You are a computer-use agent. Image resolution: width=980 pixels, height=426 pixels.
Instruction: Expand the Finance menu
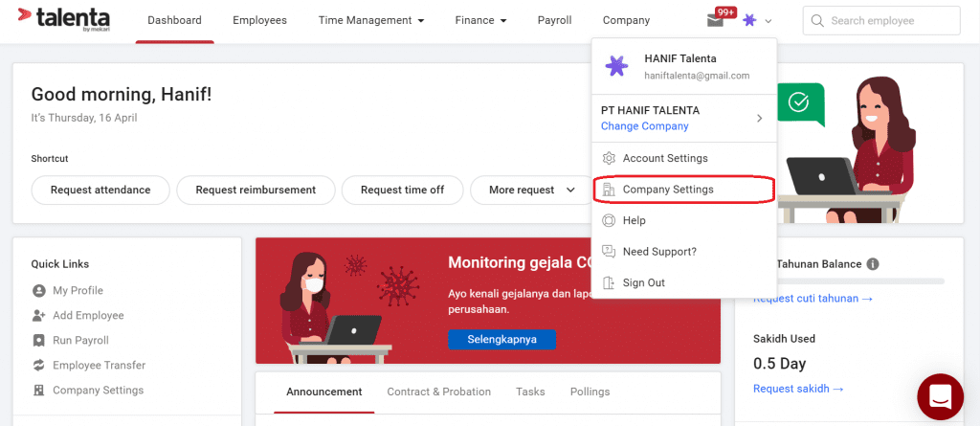(480, 21)
